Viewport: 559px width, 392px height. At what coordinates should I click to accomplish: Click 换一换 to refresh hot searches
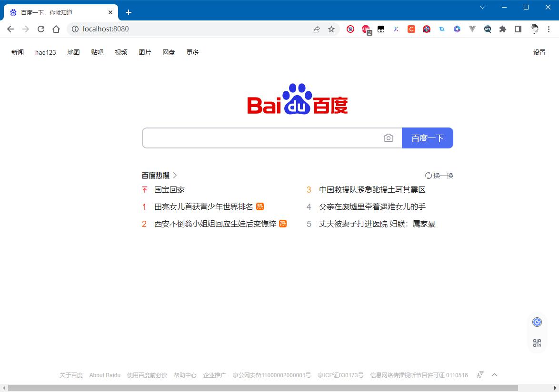(x=439, y=176)
